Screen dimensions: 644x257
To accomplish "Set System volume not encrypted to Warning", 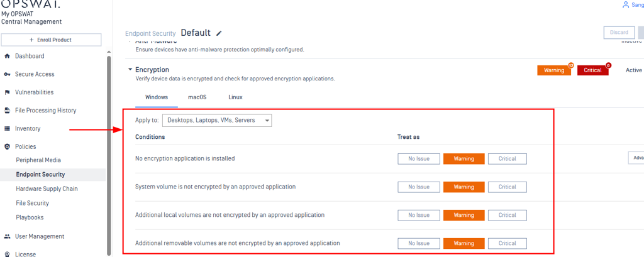I will click(x=464, y=187).
